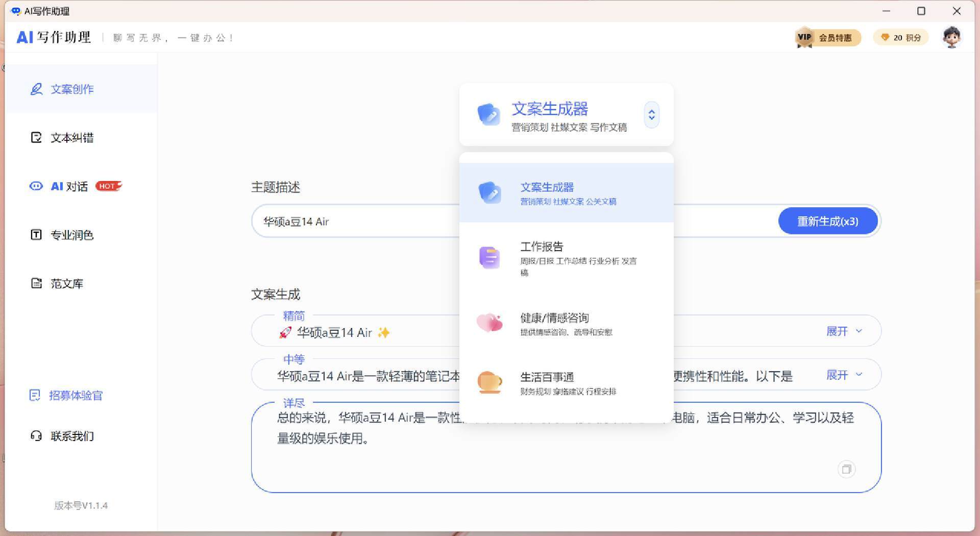The image size is (980, 536).
Task: Open the 文案创作 sidebar section
Action: coord(82,89)
